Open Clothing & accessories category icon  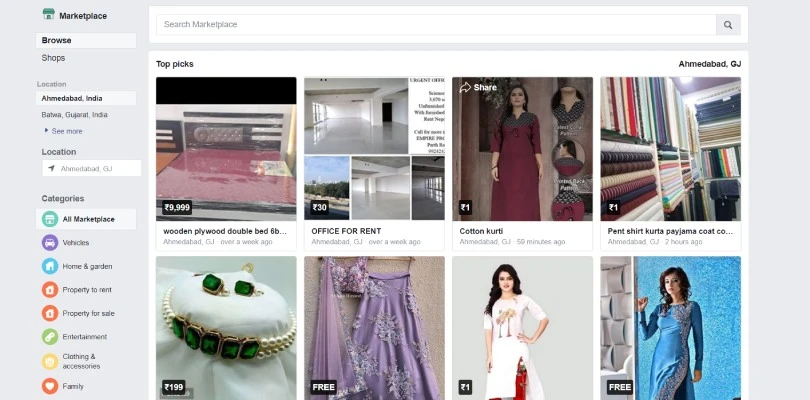click(x=50, y=361)
